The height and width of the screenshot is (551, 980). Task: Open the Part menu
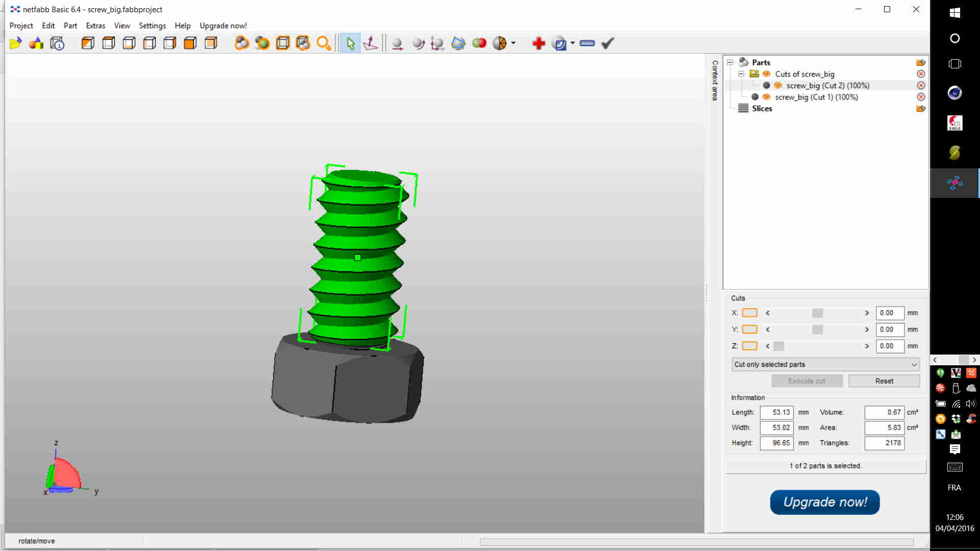click(x=70, y=26)
